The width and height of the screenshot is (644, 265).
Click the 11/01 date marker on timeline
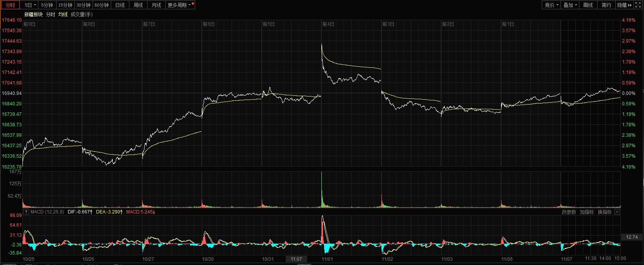point(327,259)
